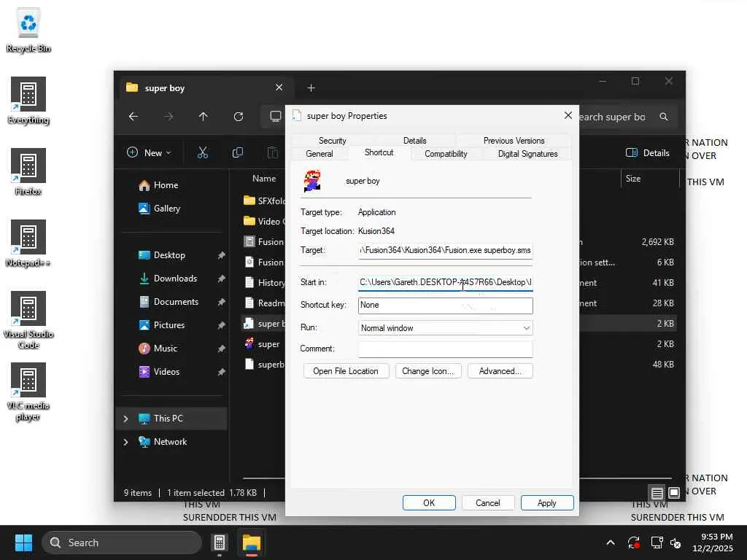Image resolution: width=747 pixels, height=560 pixels.
Task: Click the search magnifier icon in Explorer
Action: [x=664, y=117]
